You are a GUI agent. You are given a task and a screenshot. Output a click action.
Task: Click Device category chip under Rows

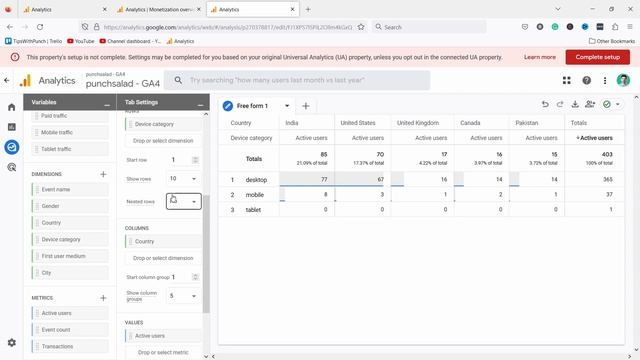pos(163,124)
